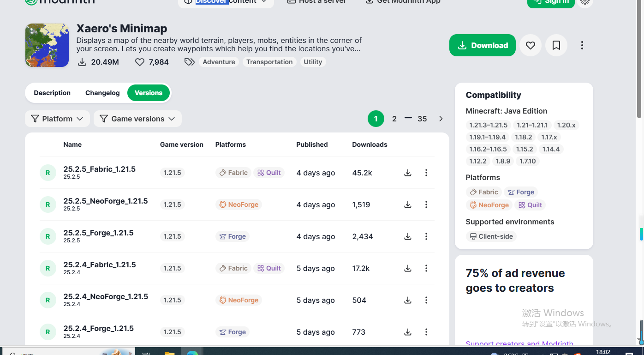Open Support creators and Modrinth link
This screenshot has height=355, width=644.
click(x=519, y=343)
